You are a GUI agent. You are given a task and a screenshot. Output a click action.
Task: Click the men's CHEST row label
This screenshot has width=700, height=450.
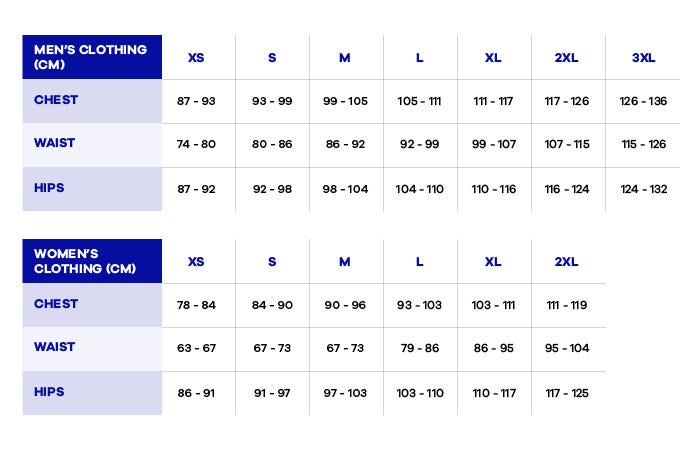[x=56, y=100]
